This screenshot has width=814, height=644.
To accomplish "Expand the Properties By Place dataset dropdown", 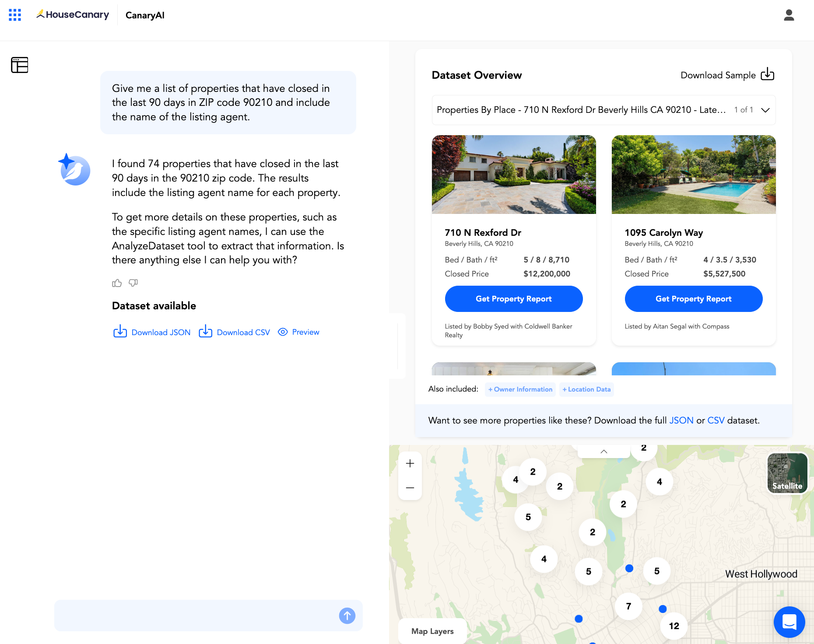I will pos(765,110).
